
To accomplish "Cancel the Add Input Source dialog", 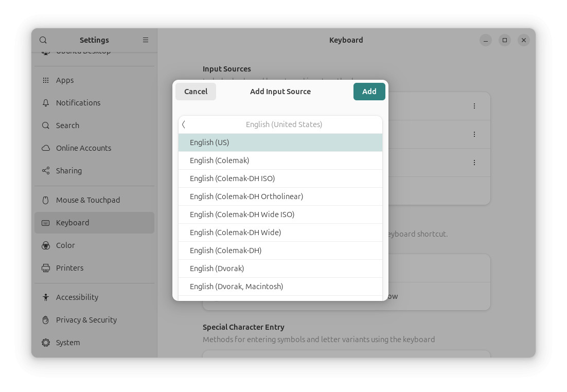I will click(196, 92).
